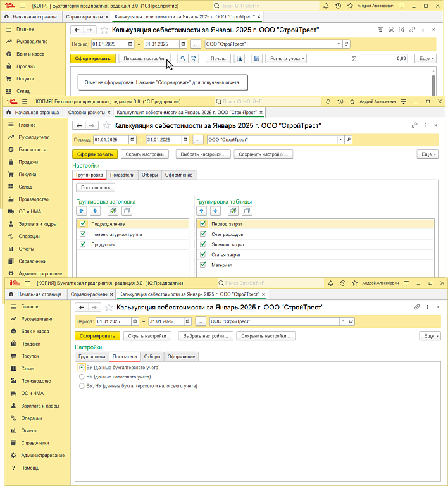This screenshot has height=486, width=448.
Task: Open end date calendar in the unformed report window
Action: coord(183,44)
